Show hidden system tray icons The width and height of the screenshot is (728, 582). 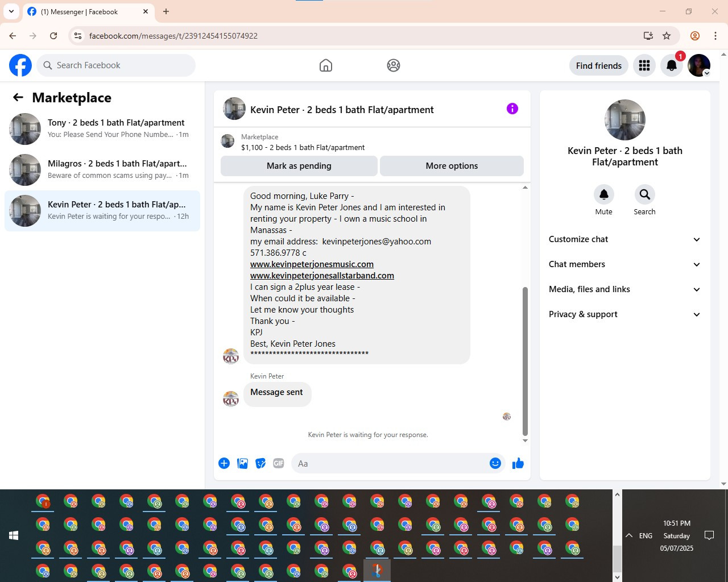coord(629,535)
